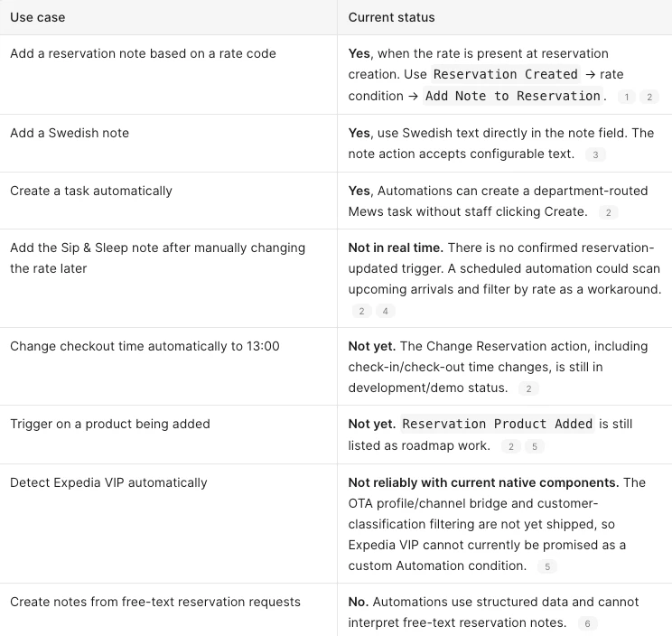Open citation 2 in product added row
Screen dimensions: 672x636
point(511,446)
